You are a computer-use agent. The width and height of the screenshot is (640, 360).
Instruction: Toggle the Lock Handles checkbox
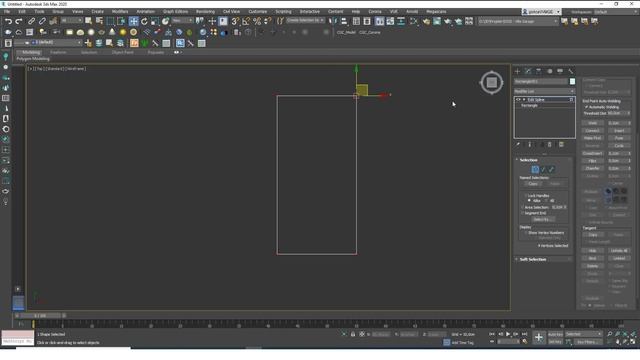[x=526, y=196]
